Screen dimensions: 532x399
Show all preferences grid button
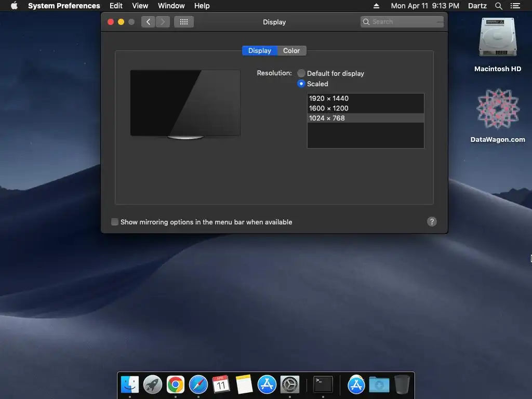pyautogui.click(x=184, y=22)
